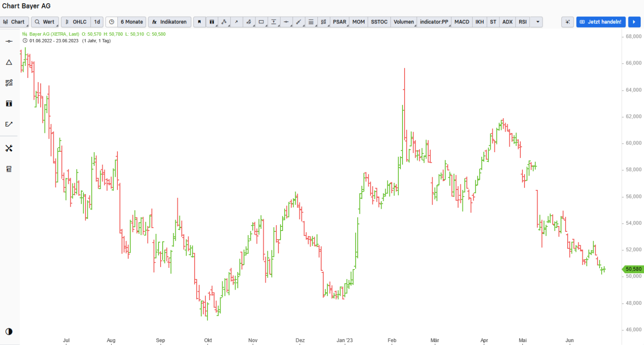
Task: Select the rectangle drawing tool
Action: [x=262, y=22]
